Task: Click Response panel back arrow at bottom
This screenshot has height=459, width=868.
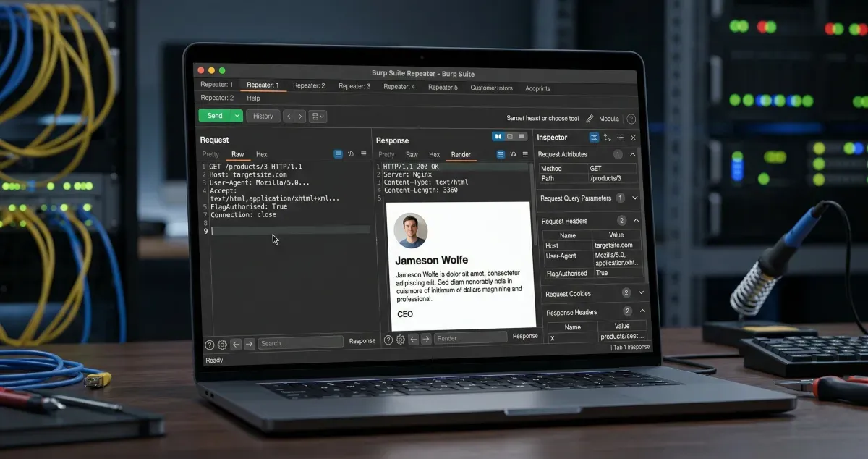Action: click(x=414, y=339)
